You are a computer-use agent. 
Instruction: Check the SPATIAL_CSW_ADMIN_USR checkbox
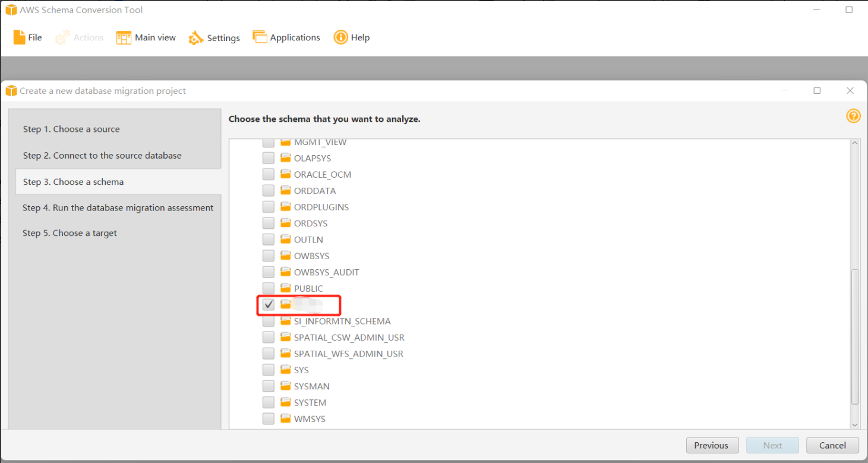(269, 337)
